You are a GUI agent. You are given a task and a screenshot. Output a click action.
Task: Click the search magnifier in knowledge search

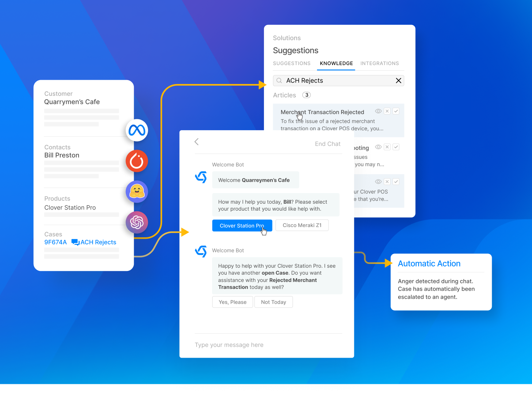point(279,80)
